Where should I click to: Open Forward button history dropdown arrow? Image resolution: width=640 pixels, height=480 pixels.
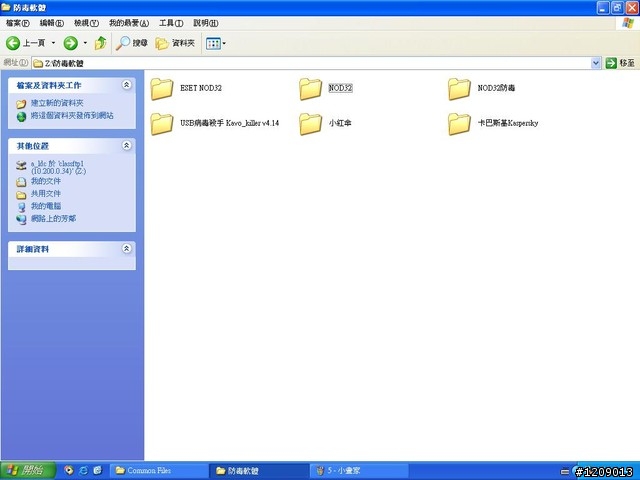pyautogui.click(x=85, y=43)
